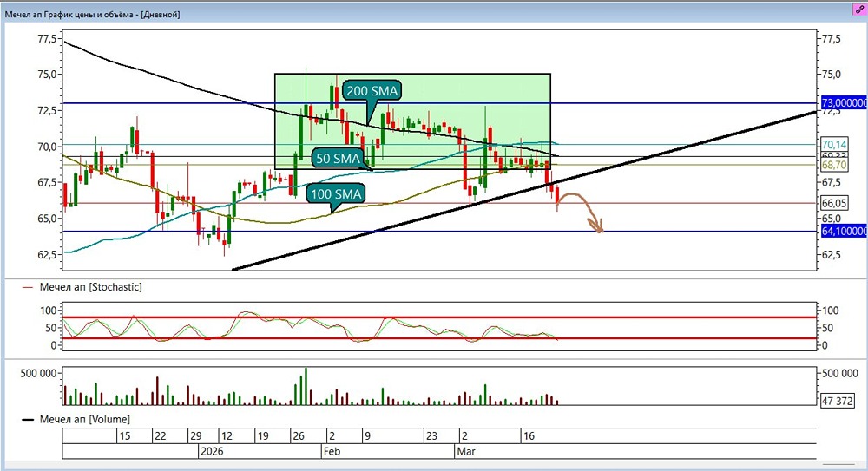Click date 22 on the time axis
The width and height of the screenshot is (868, 471).
(160, 436)
